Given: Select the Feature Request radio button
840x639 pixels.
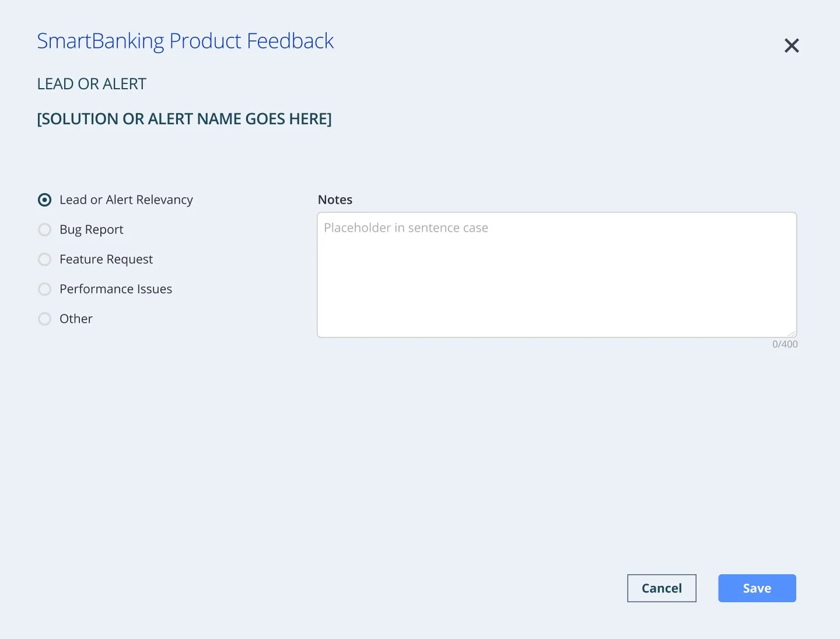Looking at the screenshot, I should tap(44, 259).
